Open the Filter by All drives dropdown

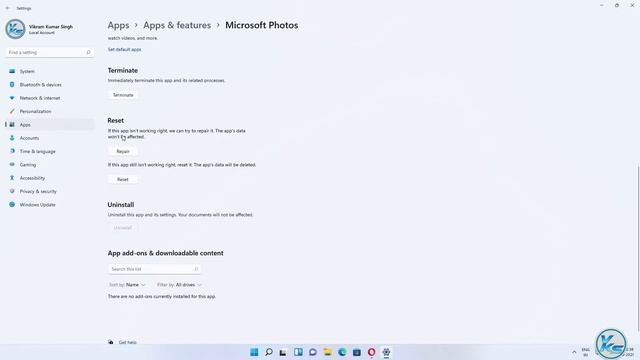[x=179, y=285]
